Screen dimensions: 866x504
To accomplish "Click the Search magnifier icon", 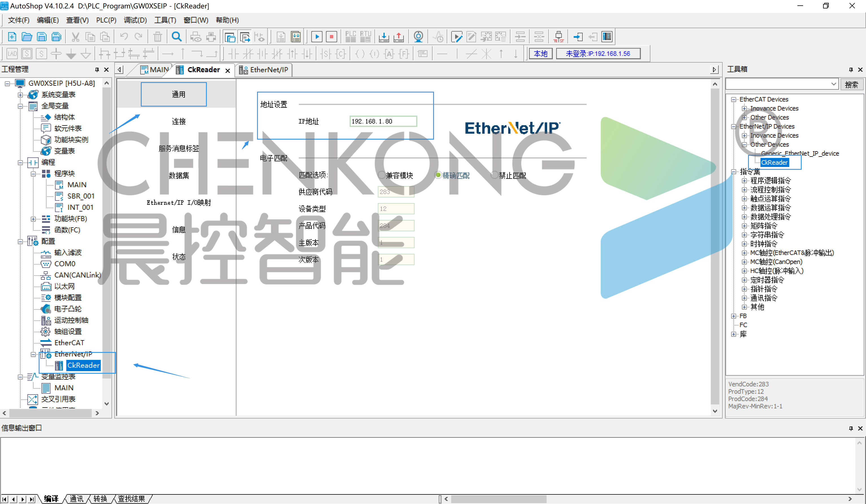I will 177,37.
